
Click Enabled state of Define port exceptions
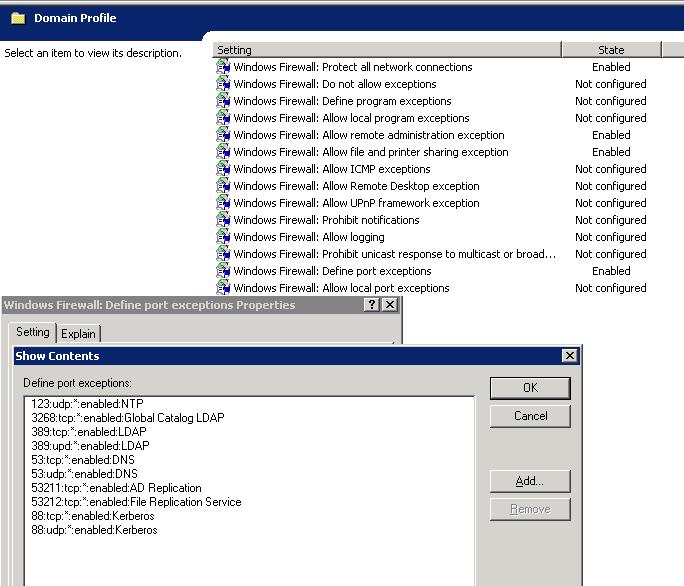(x=611, y=271)
